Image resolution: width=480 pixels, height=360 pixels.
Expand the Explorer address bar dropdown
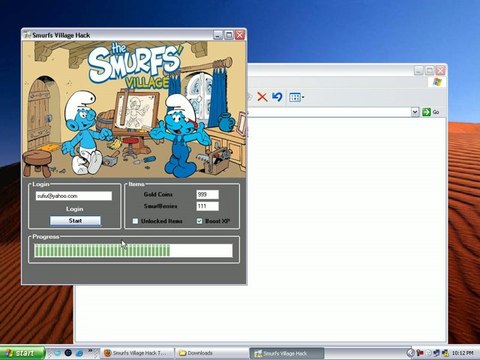415,112
